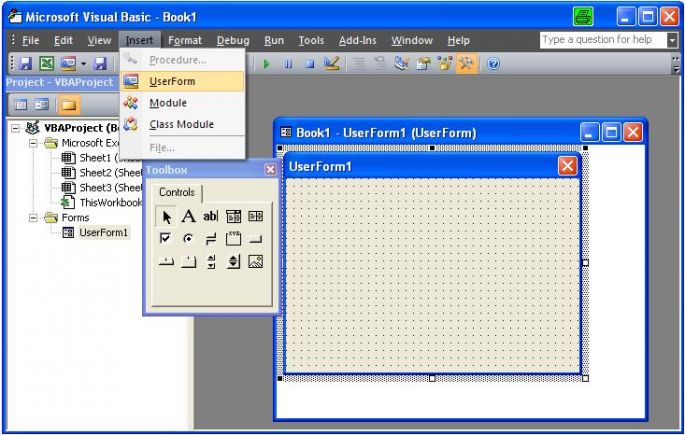Click the green printer icon in title bar
This screenshot has height=435, width=685.
583,17
